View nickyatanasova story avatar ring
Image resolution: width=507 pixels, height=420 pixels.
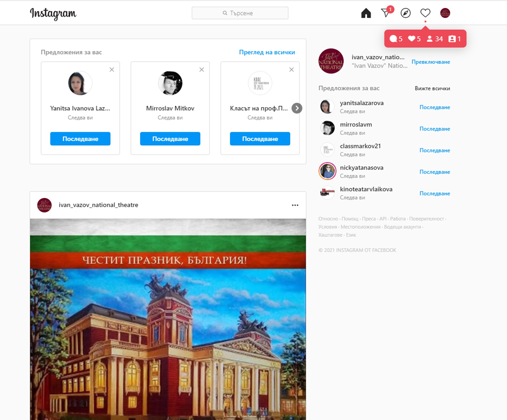(x=327, y=171)
